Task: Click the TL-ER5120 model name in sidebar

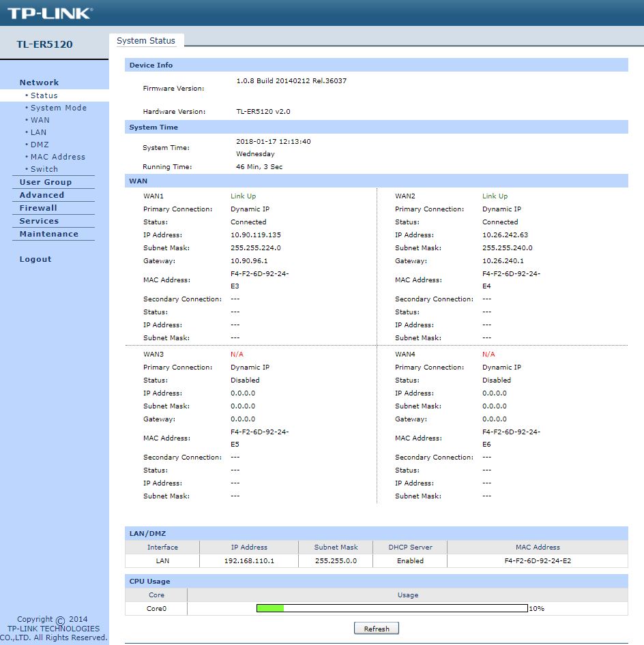Action: click(44, 44)
